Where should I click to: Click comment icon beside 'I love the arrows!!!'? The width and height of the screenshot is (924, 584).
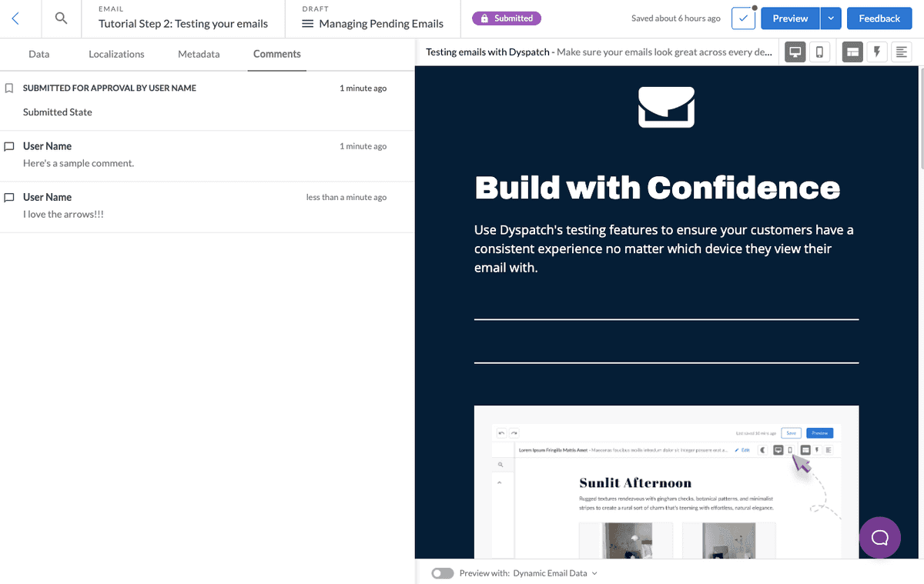(9, 198)
